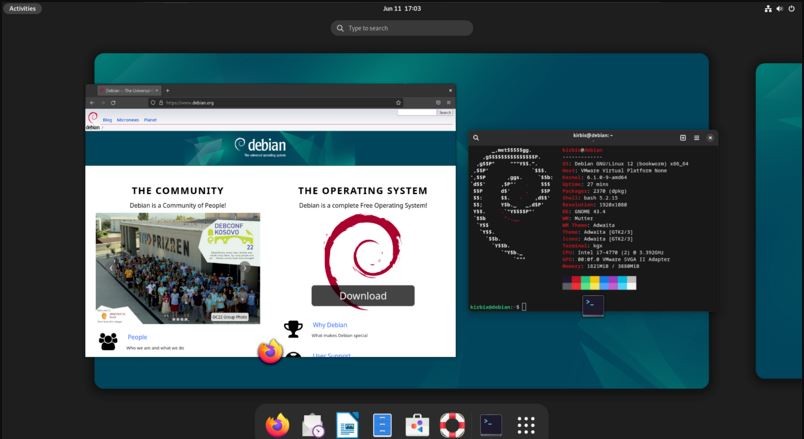Show all applications grid
This screenshot has height=439, width=804.
pyautogui.click(x=527, y=425)
